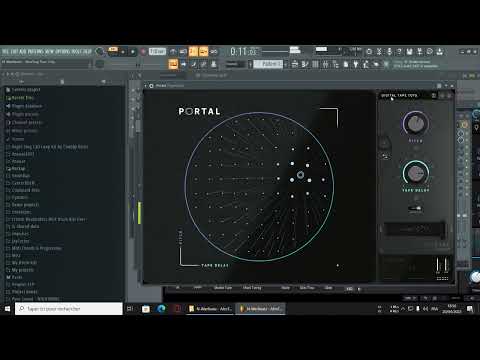Click the microphone one-click recording icon
This screenshot has width=480, height=360.
389,52
